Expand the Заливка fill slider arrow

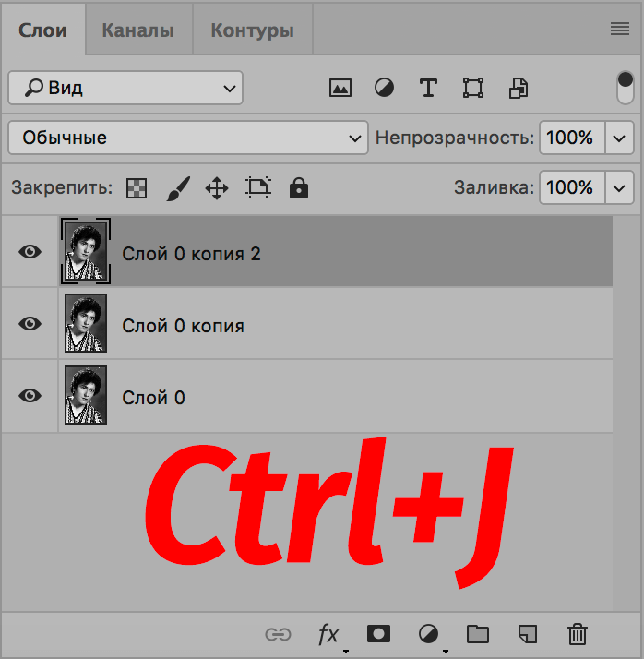[619, 187]
